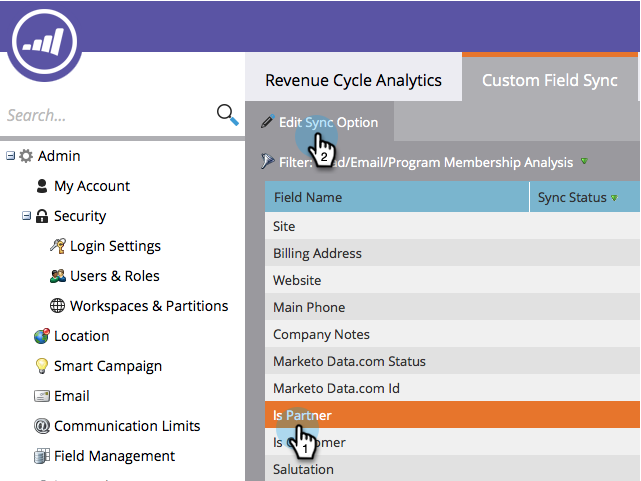
Task: Open Users & Roles in the tree
Action: tap(114, 276)
